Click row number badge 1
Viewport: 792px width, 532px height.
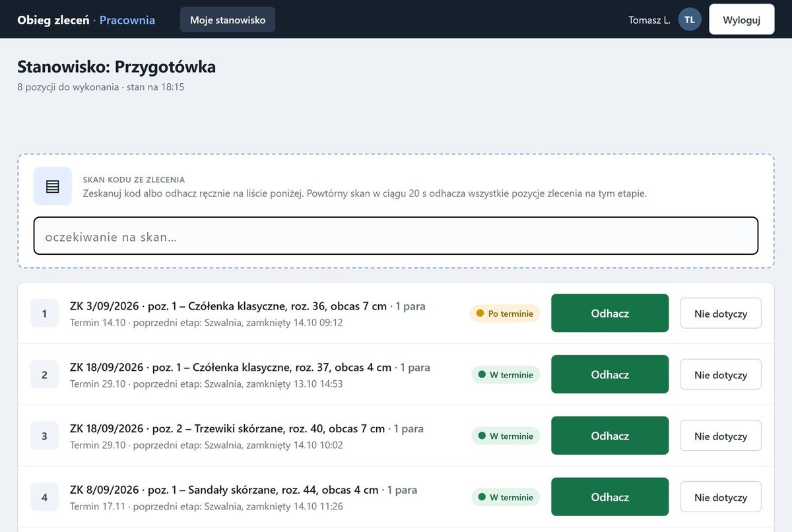[x=45, y=314]
